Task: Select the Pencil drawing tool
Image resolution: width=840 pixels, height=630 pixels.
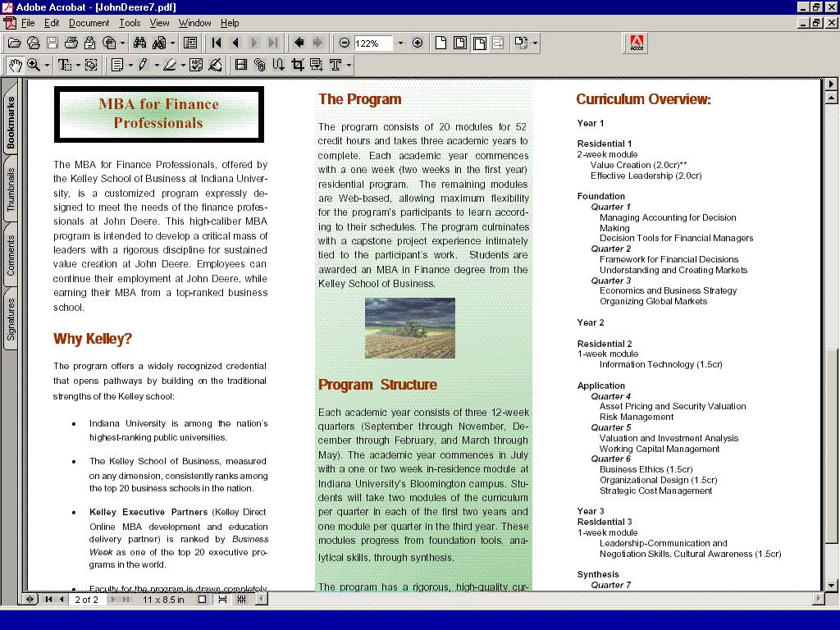Action: click(143, 66)
